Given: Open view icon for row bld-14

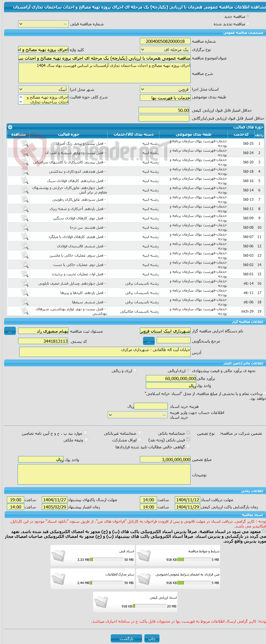Looking at the screenshot, I should tap(25, 190).
